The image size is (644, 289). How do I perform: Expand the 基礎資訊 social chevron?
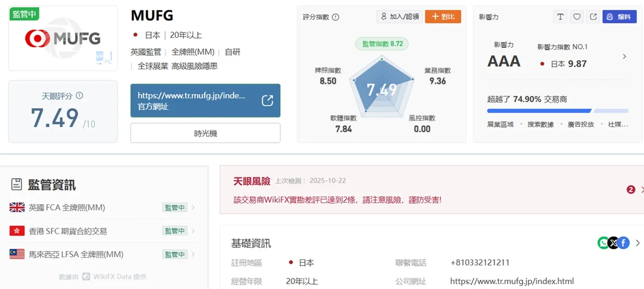(638, 243)
